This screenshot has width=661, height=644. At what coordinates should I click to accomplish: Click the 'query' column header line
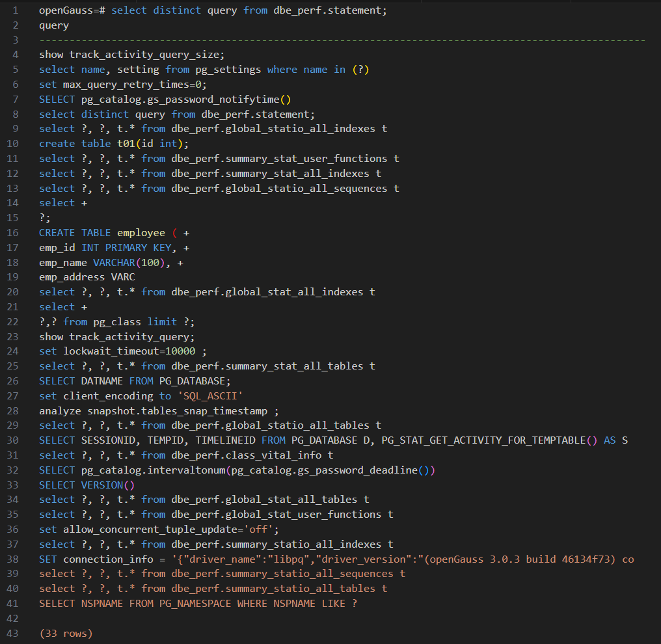click(54, 25)
